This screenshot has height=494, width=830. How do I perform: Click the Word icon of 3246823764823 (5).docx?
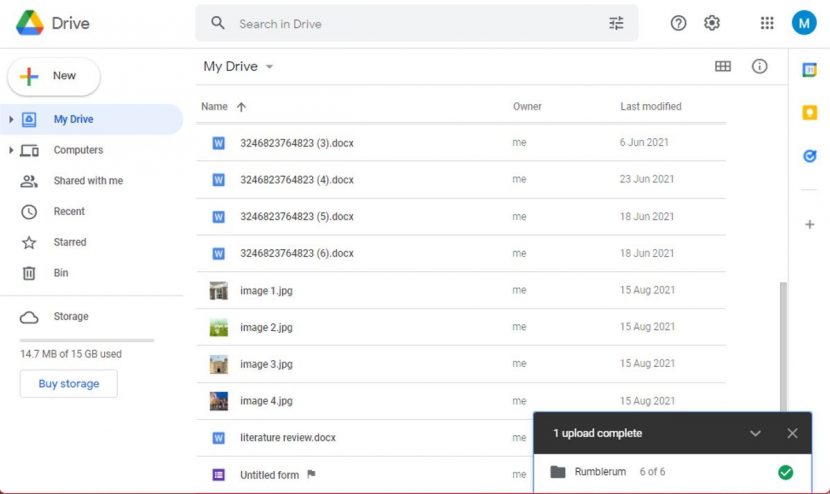218,217
